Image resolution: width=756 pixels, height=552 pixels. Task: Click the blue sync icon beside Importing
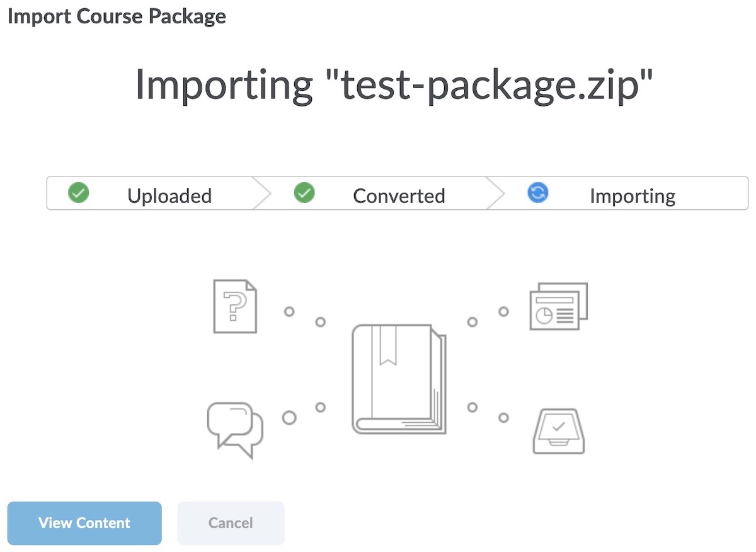click(537, 193)
